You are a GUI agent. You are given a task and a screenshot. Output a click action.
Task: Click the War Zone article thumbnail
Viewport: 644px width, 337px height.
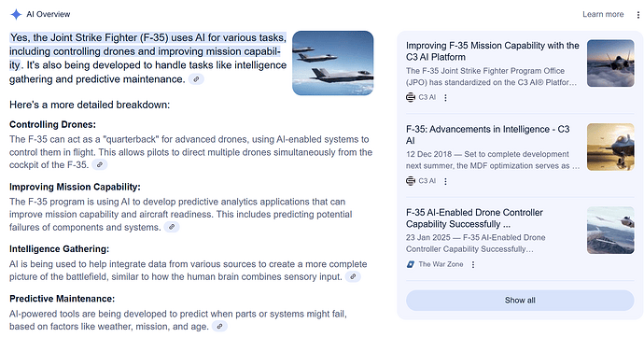(x=610, y=231)
